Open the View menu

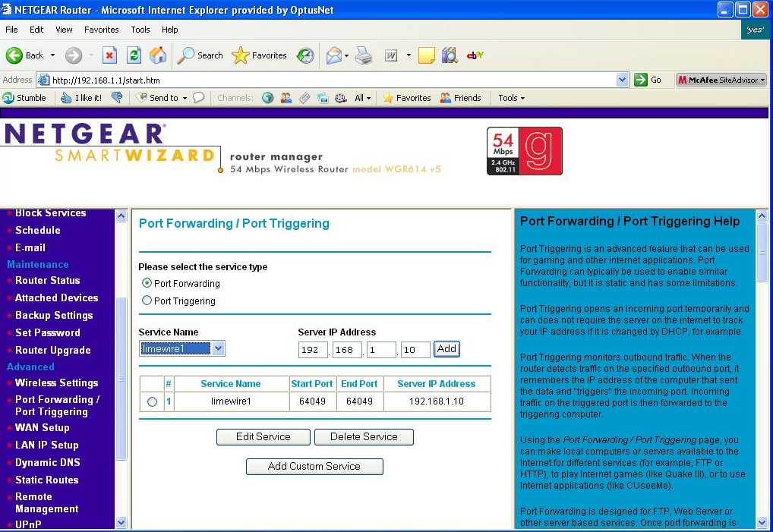[x=64, y=30]
